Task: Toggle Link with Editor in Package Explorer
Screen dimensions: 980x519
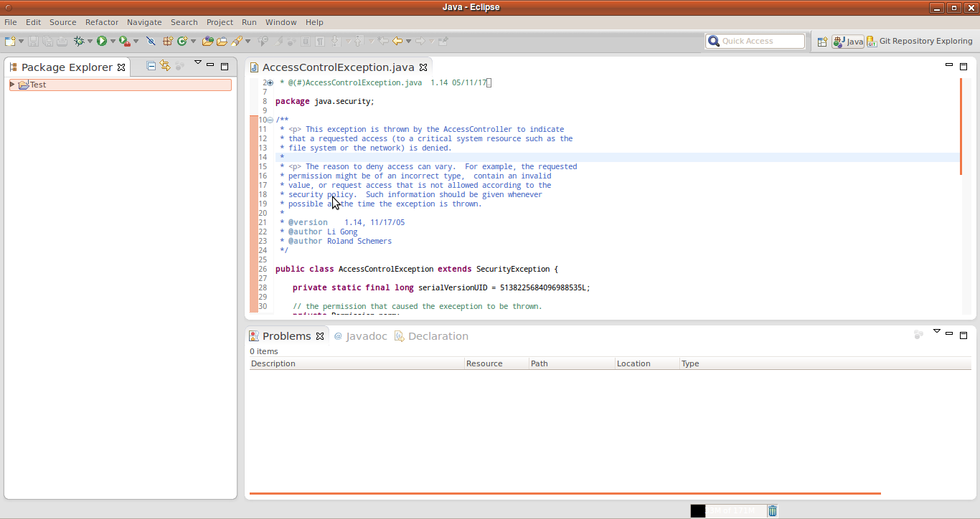Action: 165,66
